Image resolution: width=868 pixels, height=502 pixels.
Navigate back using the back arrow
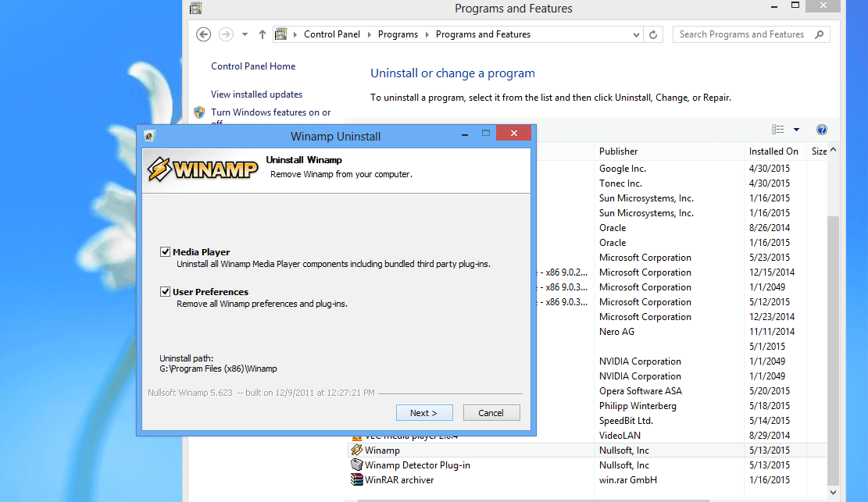pos(203,34)
